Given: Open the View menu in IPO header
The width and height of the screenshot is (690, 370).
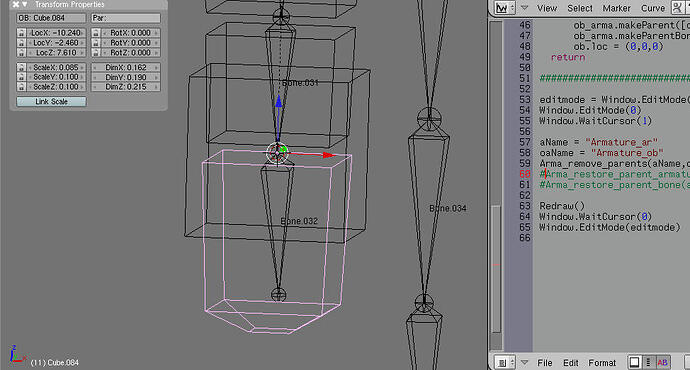Looking at the screenshot, I should click(547, 8).
